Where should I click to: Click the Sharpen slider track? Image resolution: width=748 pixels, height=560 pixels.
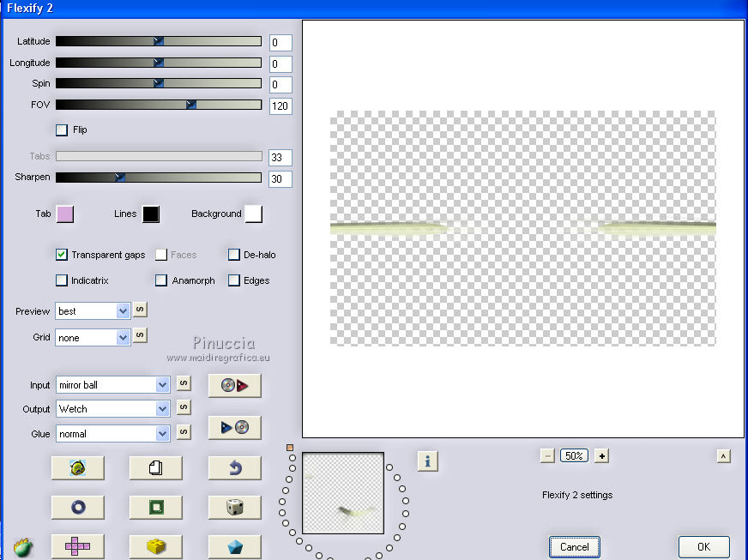coord(159,178)
